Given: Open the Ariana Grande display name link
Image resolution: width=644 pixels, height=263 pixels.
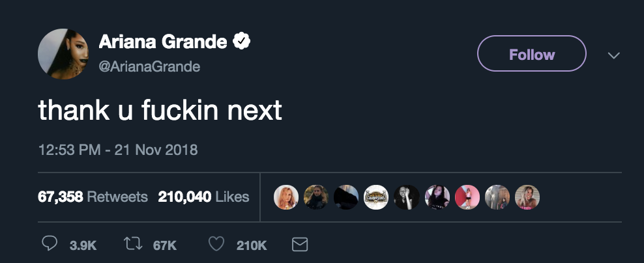Looking at the screenshot, I should coord(163,42).
